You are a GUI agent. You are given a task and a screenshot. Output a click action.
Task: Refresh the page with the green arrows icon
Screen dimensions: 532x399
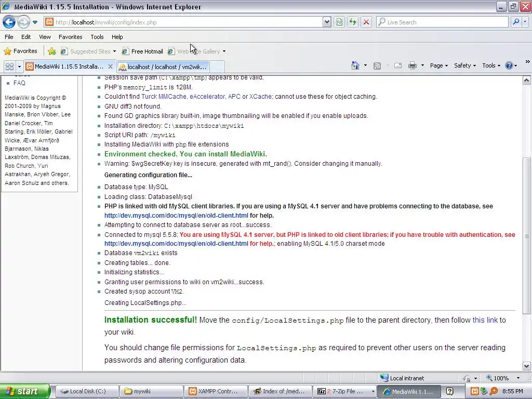[353, 22]
